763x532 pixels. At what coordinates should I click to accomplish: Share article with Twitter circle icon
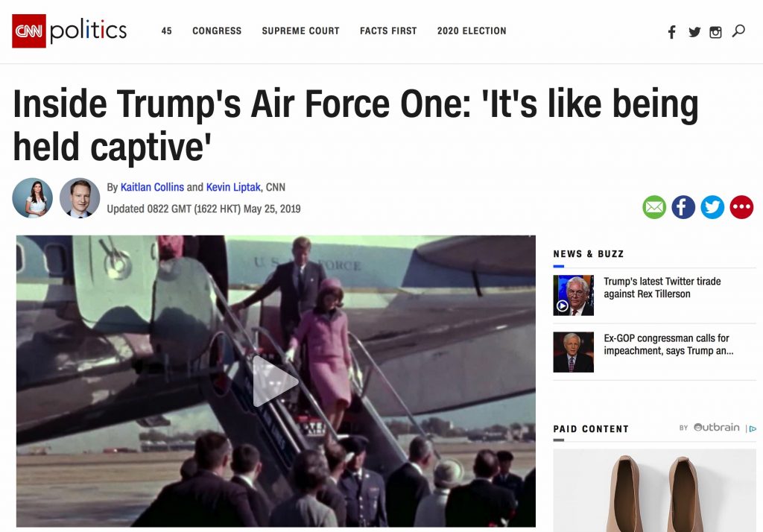coord(712,207)
